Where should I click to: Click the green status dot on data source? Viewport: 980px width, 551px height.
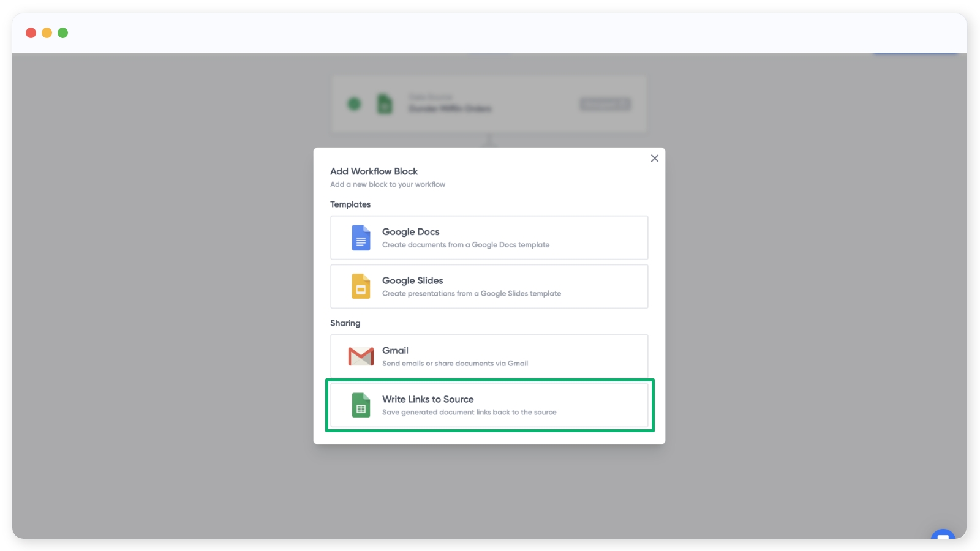pos(354,104)
